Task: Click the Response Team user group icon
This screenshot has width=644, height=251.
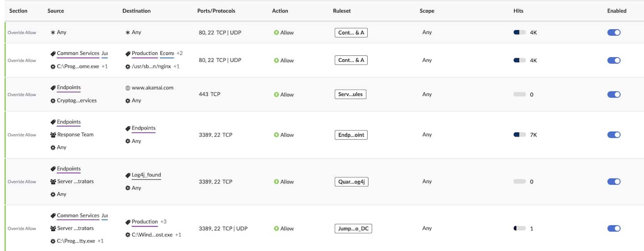Action: 53,134
